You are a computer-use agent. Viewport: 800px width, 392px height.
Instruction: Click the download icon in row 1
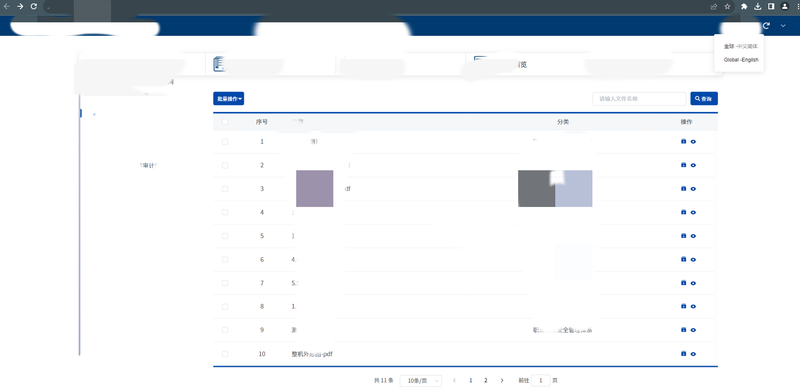click(684, 141)
